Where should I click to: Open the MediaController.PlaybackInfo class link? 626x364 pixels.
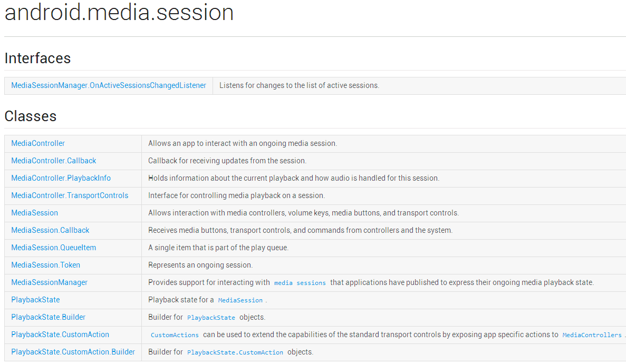(61, 178)
